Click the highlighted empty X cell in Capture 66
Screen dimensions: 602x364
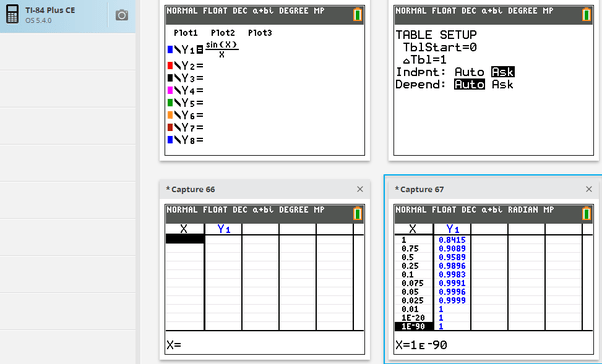(x=185, y=239)
